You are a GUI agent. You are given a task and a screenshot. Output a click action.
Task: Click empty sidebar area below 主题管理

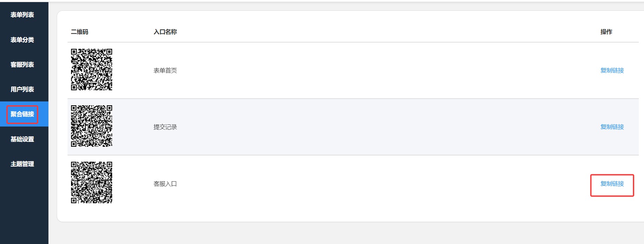[24, 209]
